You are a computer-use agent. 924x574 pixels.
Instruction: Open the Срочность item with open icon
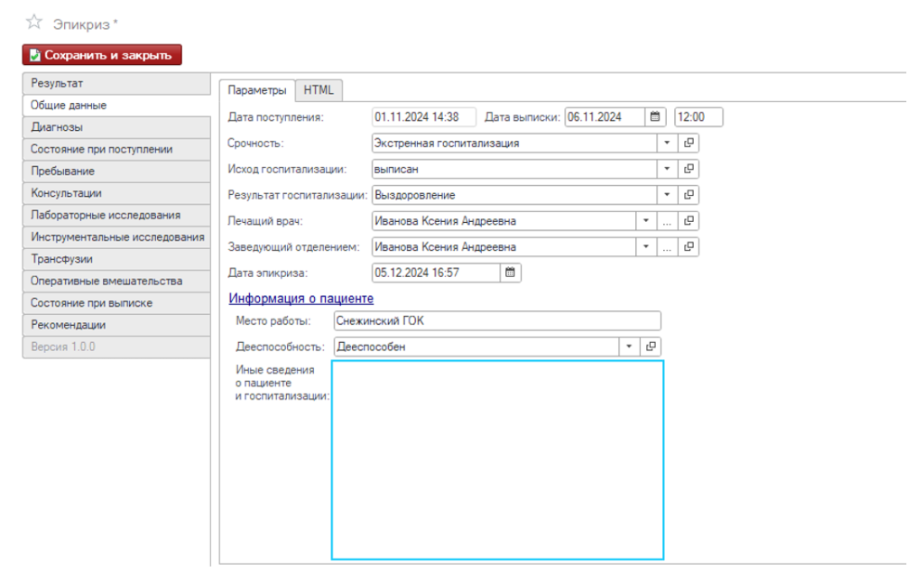tap(688, 143)
